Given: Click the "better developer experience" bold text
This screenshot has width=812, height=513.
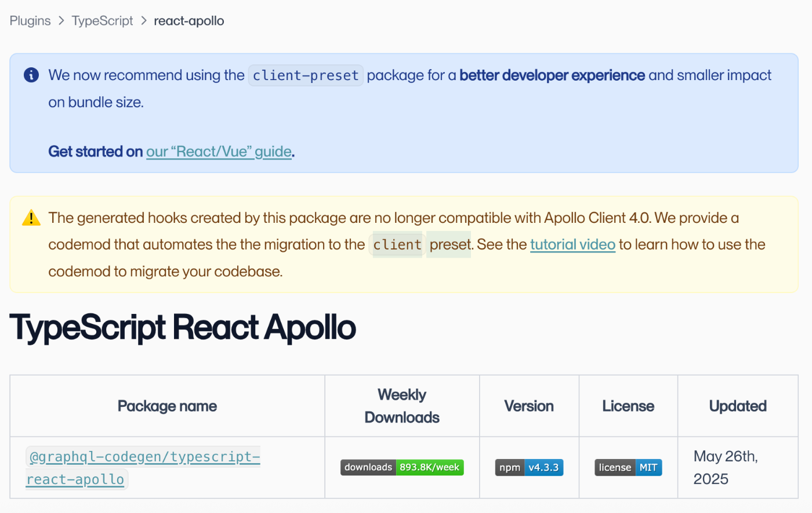Looking at the screenshot, I should tap(552, 75).
